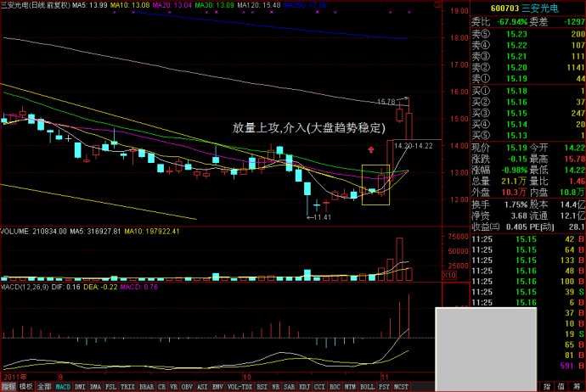Click the stock code 600703 header

point(504,8)
